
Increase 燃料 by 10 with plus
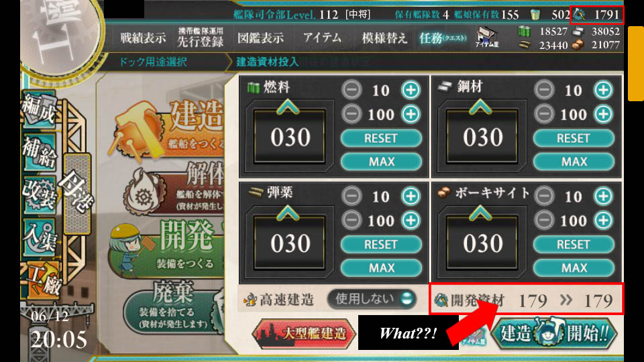411,90
